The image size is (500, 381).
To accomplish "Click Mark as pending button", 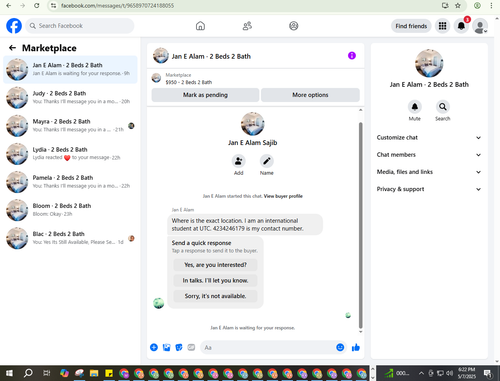I will 205,95.
